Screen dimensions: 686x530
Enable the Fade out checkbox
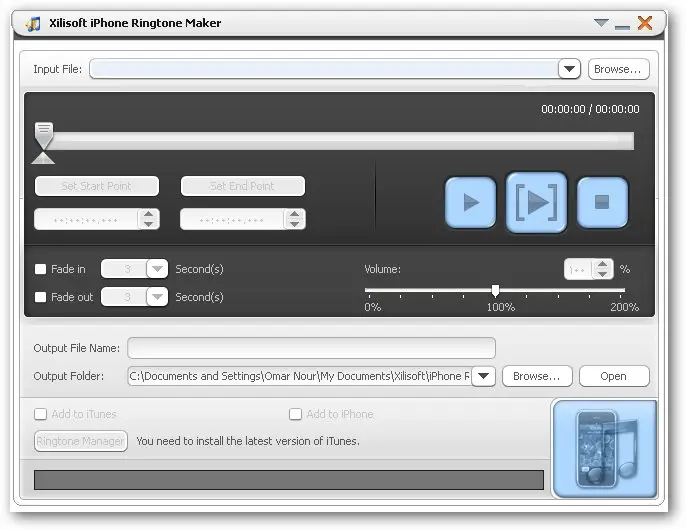tap(40, 297)
